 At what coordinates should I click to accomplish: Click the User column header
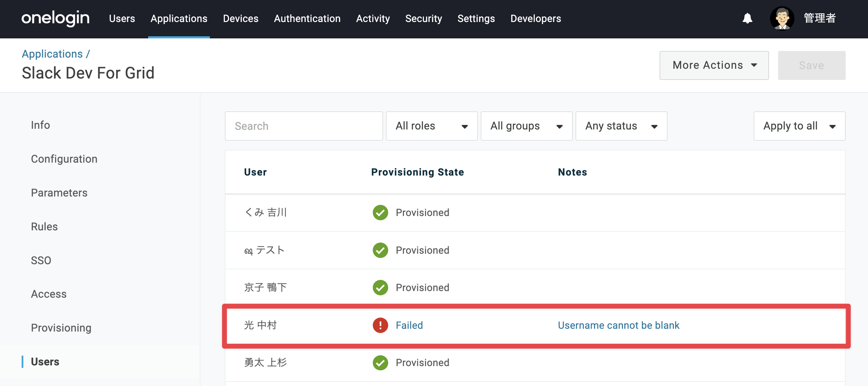[256, 172]
